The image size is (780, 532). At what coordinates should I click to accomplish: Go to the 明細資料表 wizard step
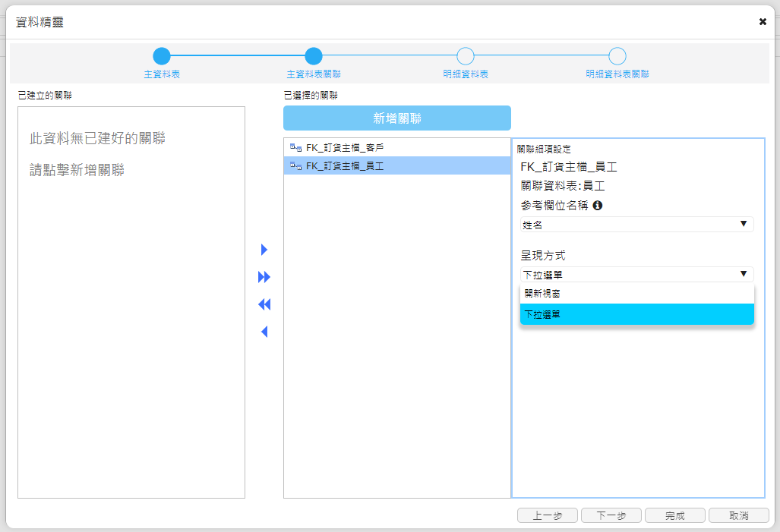[x=466, y=56]
